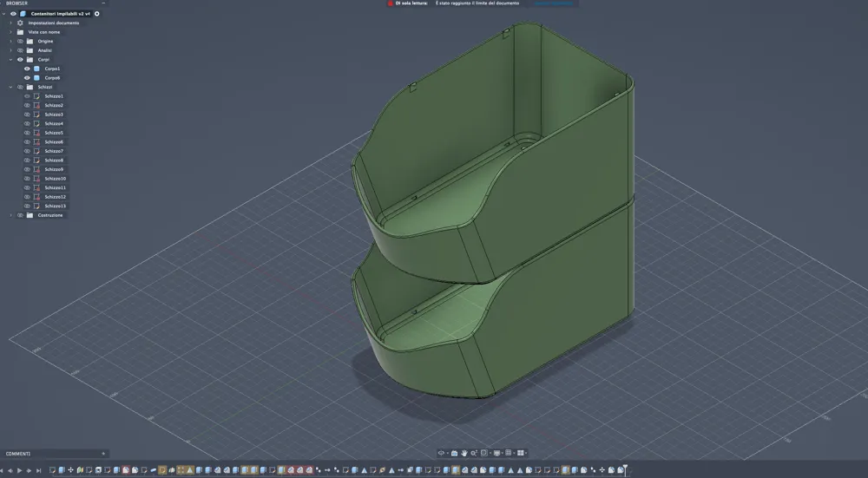Collapse the Schizzi folder
868x478 pixels.
coord(10,87)
